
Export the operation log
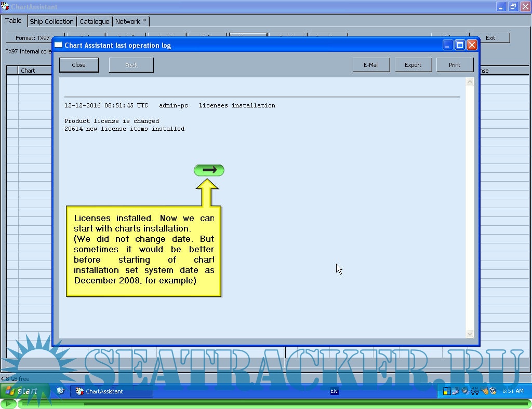(x=413, y=65)
